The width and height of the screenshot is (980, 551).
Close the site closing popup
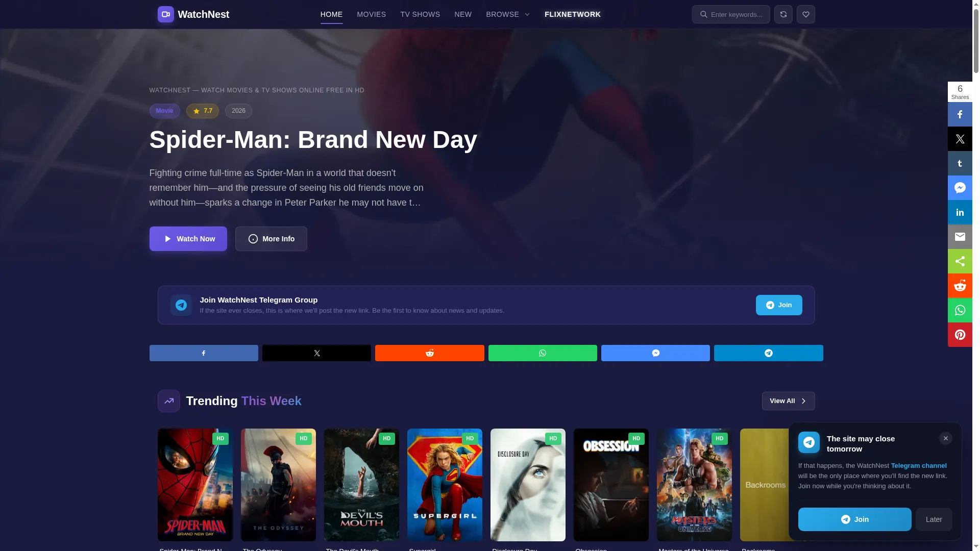point(945,438)
